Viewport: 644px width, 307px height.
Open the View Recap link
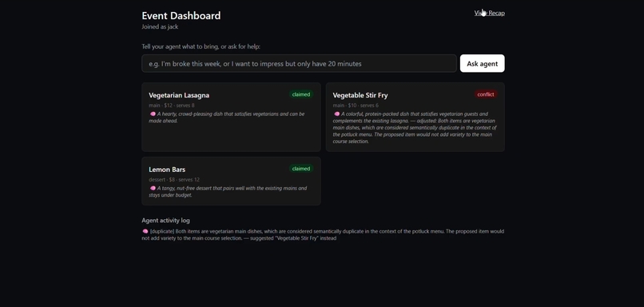[x=489, y=13]
